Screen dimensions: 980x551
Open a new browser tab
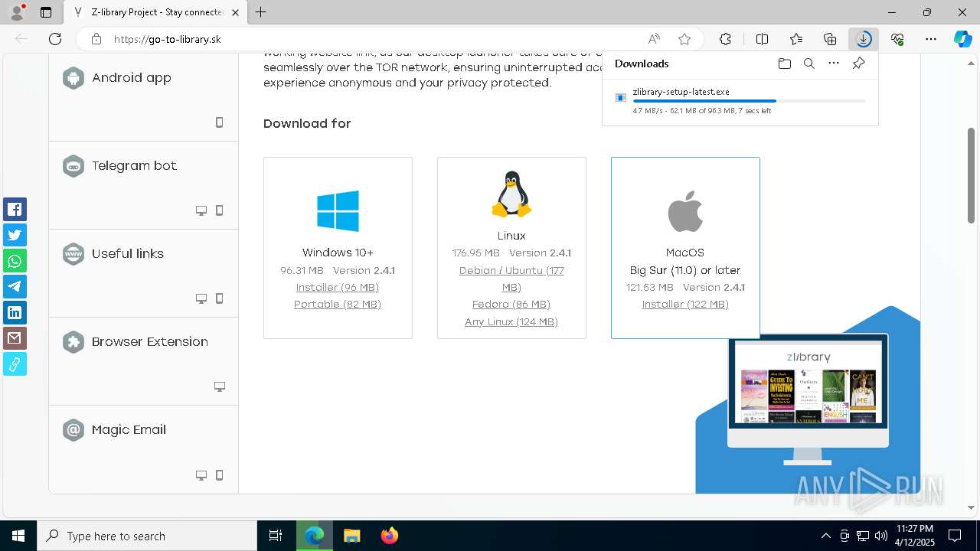pos(261,12)
